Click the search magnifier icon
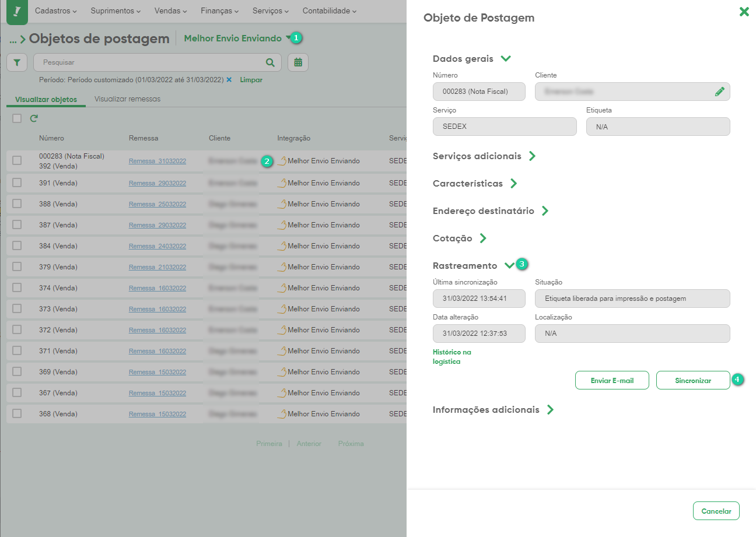Screen dimensions: 756x537 pyautogui.click(x=270, y=62)
